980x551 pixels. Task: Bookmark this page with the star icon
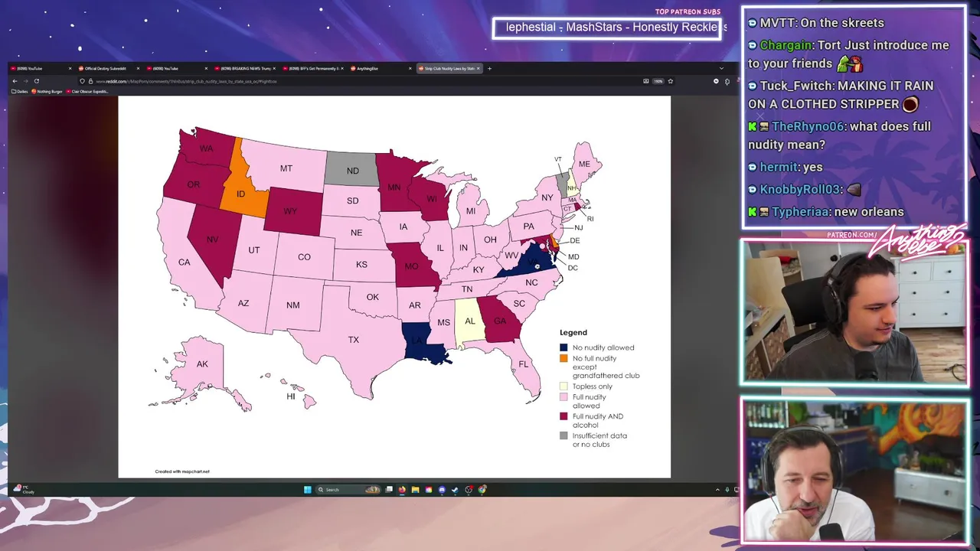(x=670, y=81)
